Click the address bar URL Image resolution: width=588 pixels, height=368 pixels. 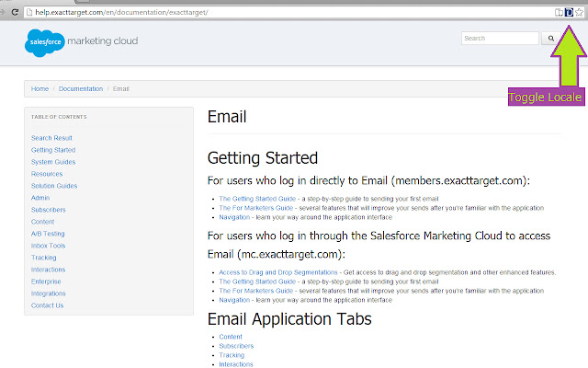click(138, 11)
